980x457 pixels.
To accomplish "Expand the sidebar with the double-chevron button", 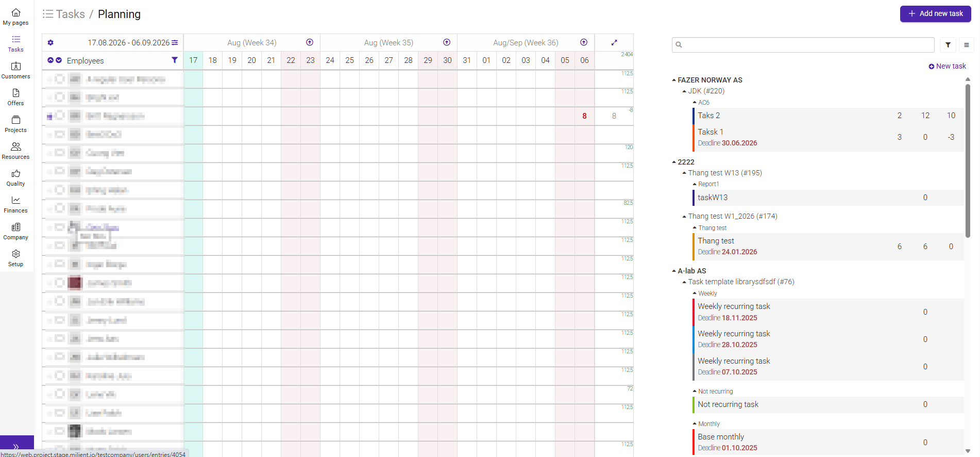I will [x=16, y=446].
